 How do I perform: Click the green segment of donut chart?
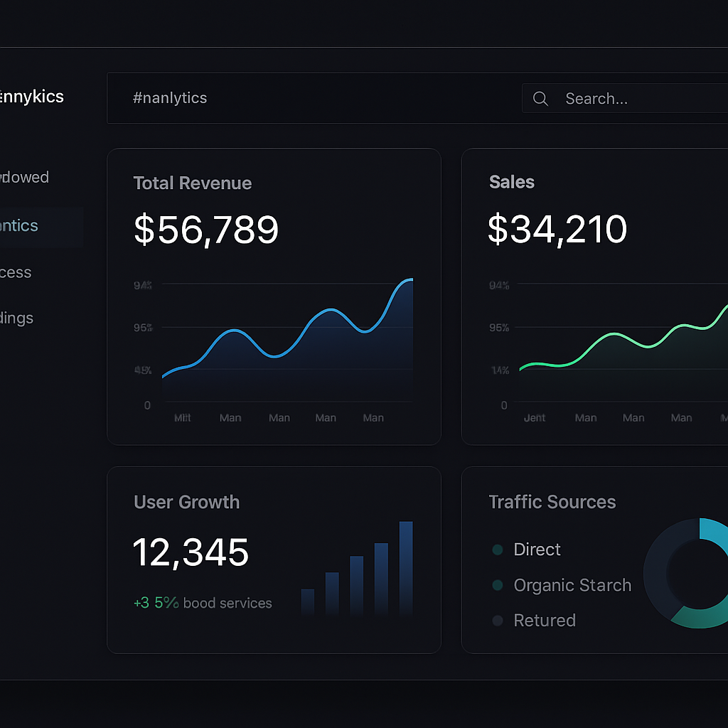click(701, 618)
